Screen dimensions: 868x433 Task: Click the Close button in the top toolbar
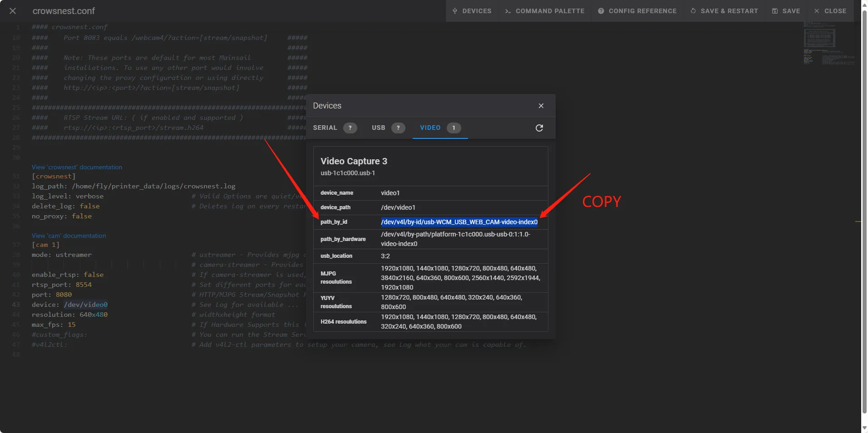830,11
